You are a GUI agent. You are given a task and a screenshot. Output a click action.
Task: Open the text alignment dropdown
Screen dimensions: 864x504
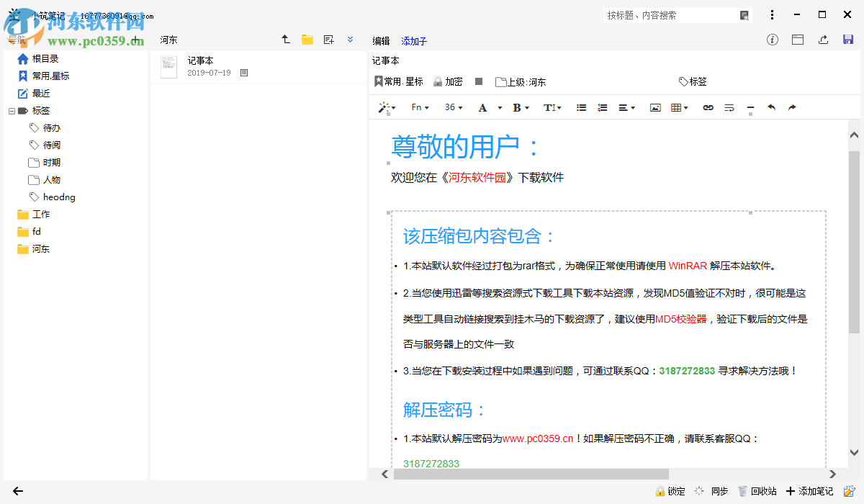pos(625,107)
